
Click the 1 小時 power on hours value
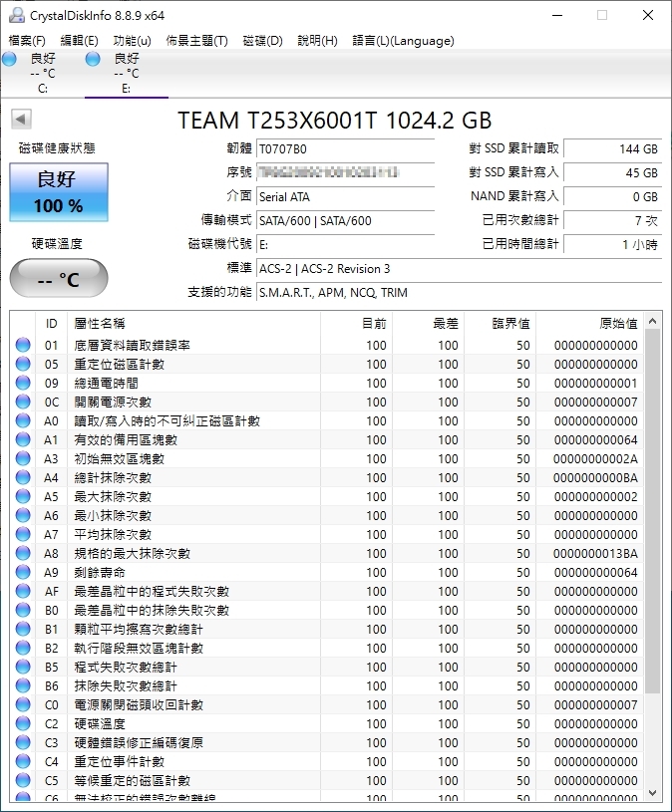613,244
